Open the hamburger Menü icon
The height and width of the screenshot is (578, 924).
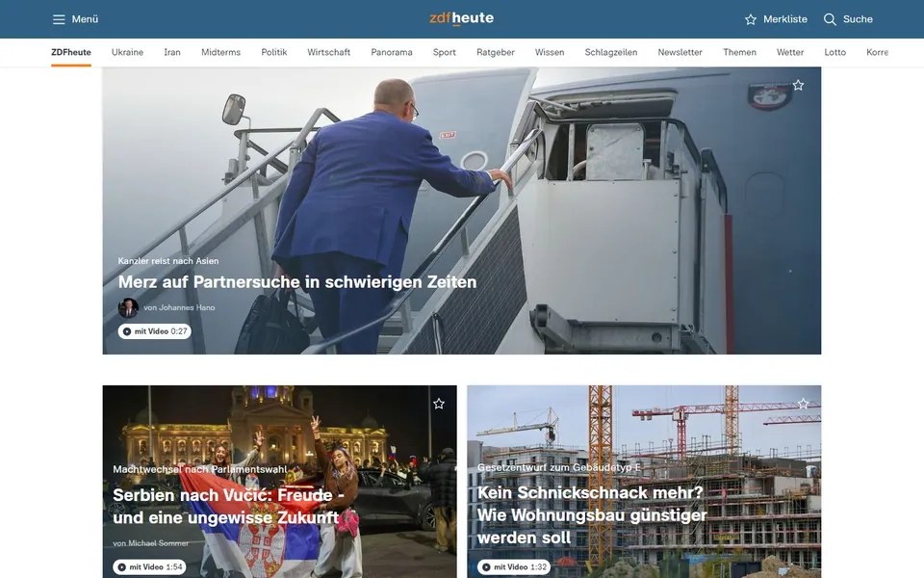59,19
